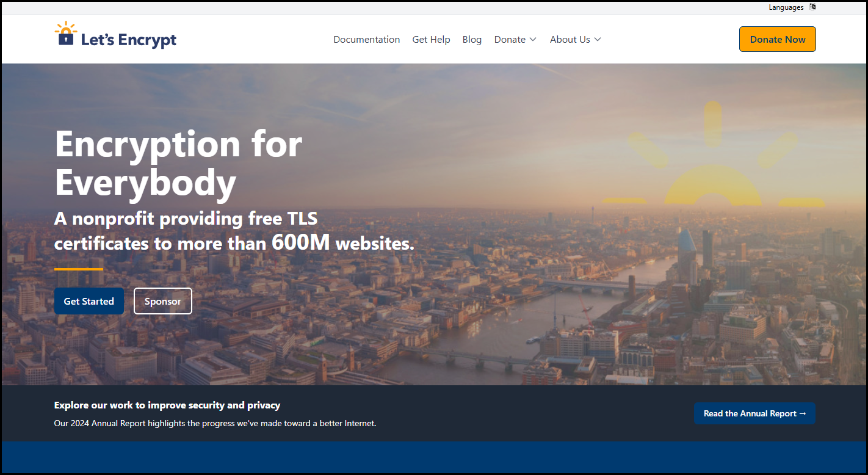Click the chevron arrow next to About Us
The width and height of the screenshot is (868, 475).
[x=598, y=40]
